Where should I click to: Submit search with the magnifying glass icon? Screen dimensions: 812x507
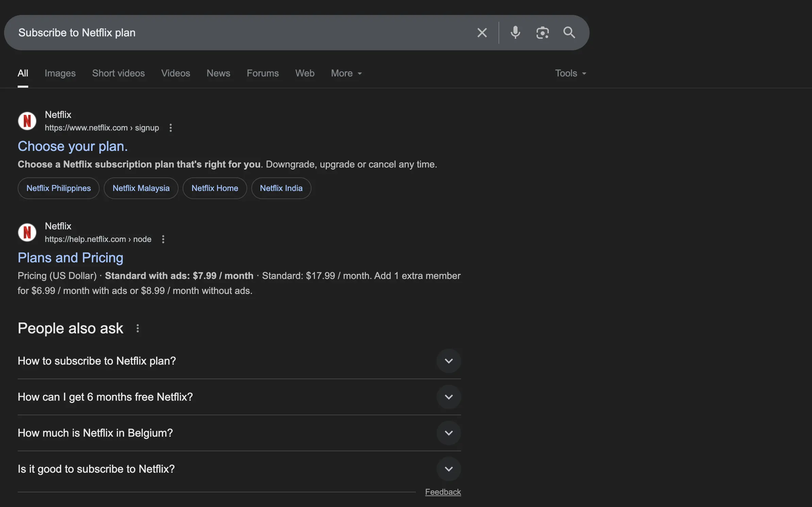pyautogui.click(x=569, y=33)
